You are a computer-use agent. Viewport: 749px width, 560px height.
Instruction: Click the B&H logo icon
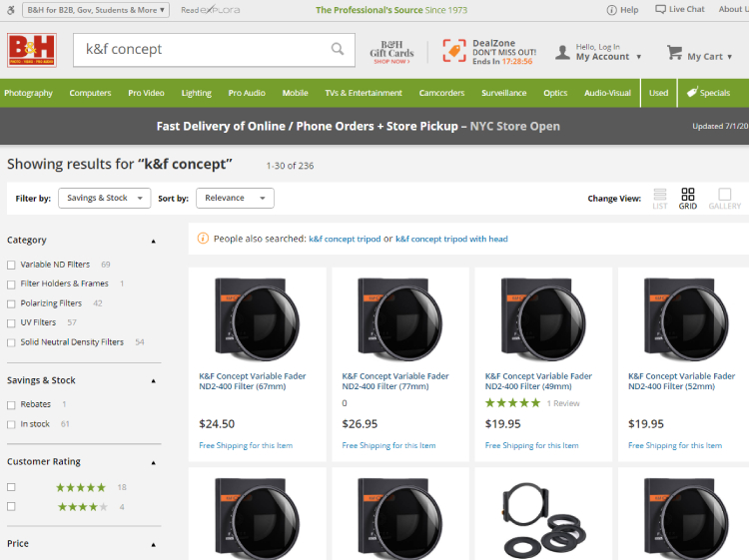[x=32, y=50]
